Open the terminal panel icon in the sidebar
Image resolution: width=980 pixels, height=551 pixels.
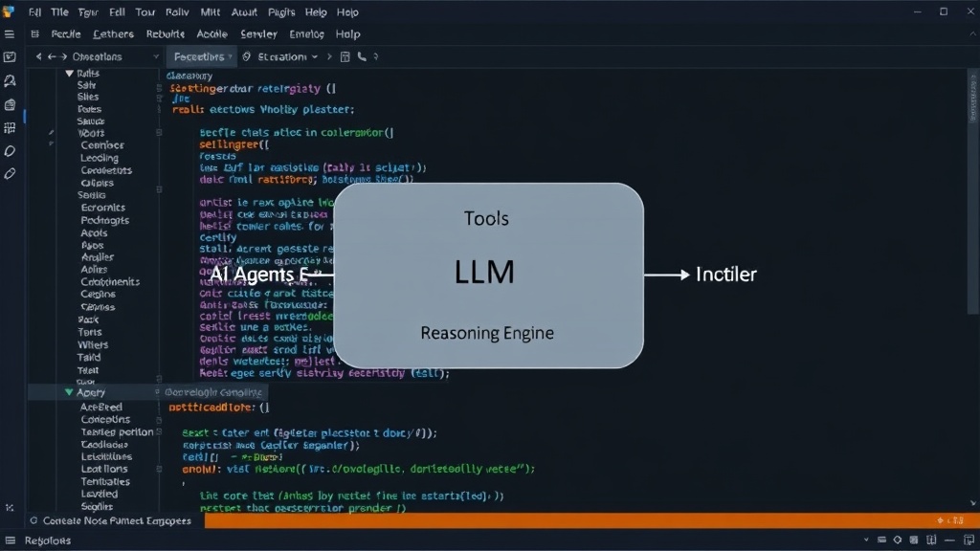pos(10,56)
